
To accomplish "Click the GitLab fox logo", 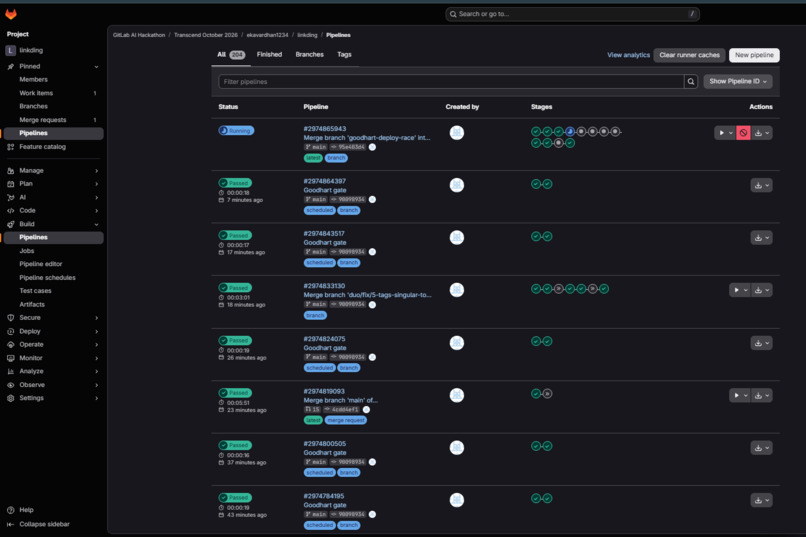I will [11, 14].
